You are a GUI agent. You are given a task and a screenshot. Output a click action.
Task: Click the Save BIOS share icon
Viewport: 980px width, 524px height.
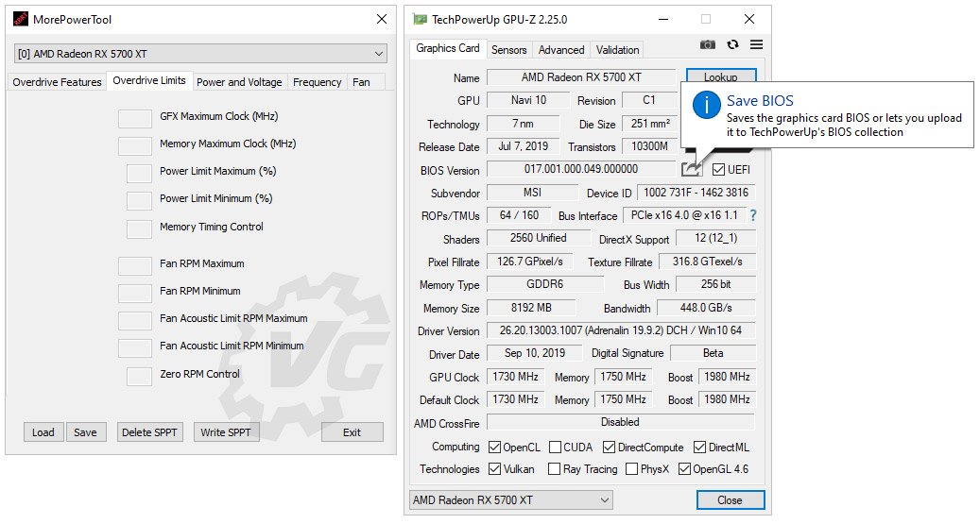click(x=691, y=168)
